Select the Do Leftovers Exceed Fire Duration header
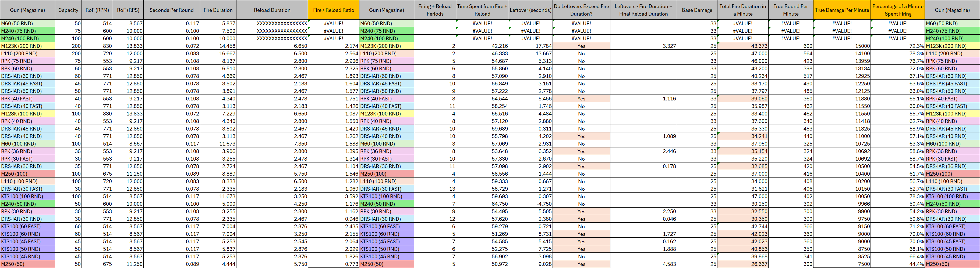 pos(581,10)
